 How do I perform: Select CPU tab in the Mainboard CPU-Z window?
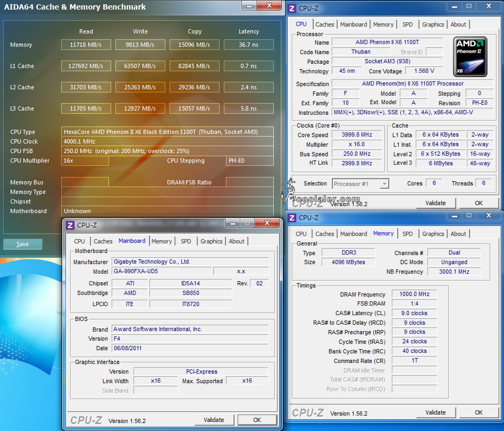(x=79, y=241)
